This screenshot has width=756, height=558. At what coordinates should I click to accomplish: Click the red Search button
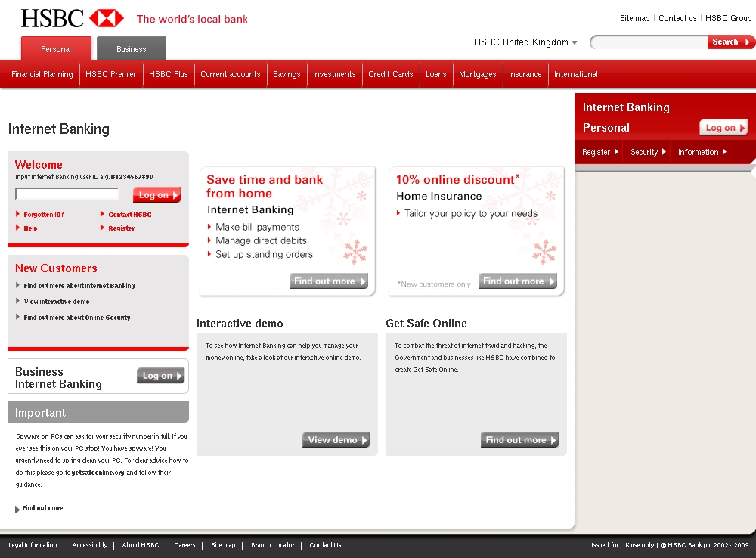(x=730, y=42)
